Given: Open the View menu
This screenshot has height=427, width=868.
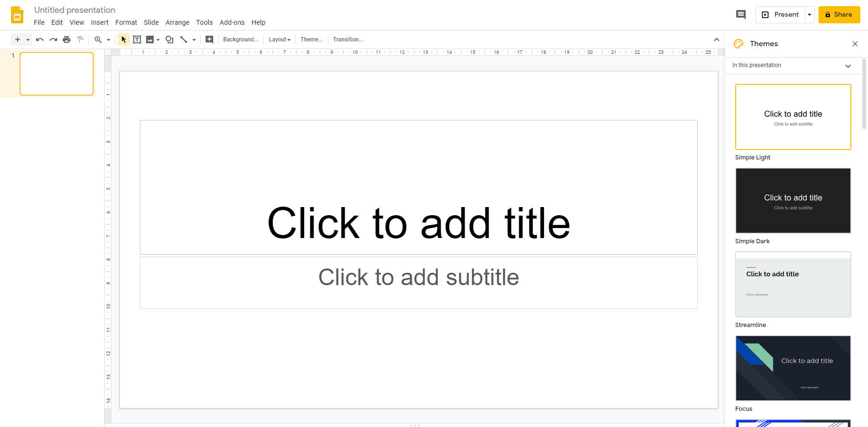Looking at the screenshot, I should (77, 22).
